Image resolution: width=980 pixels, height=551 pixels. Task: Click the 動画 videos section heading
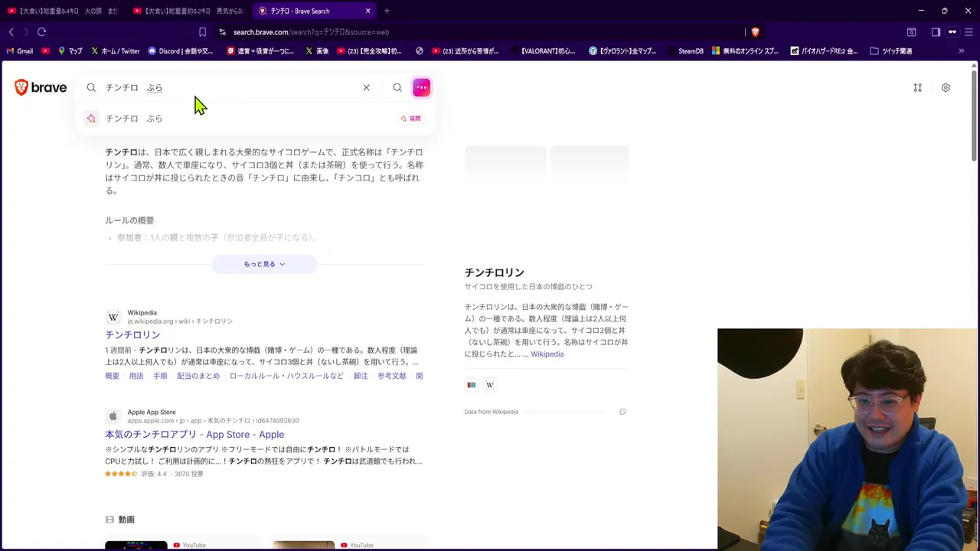click(x=126, y=520)
